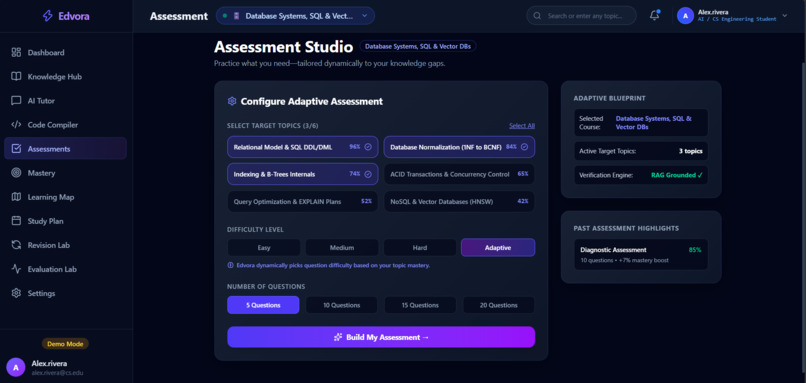Click the Demo Mode badge
This screenshot has height=383, width=806.
[x=65, y=344]
